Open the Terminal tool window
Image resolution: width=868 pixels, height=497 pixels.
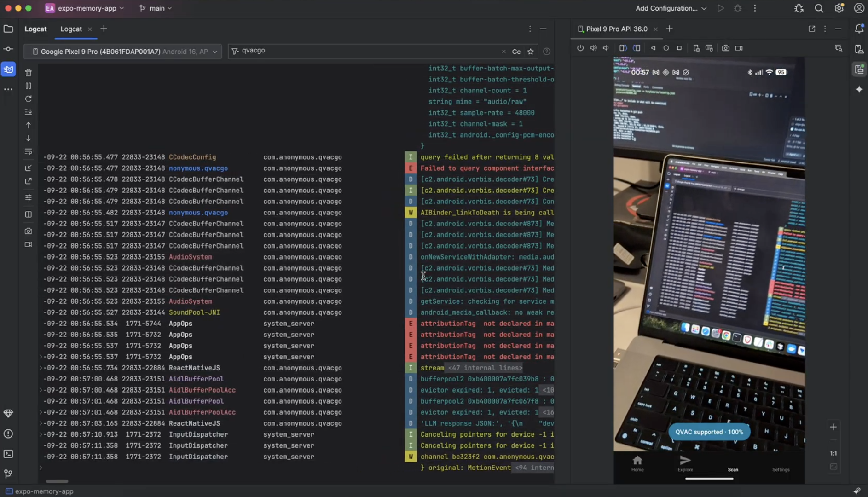8,454
